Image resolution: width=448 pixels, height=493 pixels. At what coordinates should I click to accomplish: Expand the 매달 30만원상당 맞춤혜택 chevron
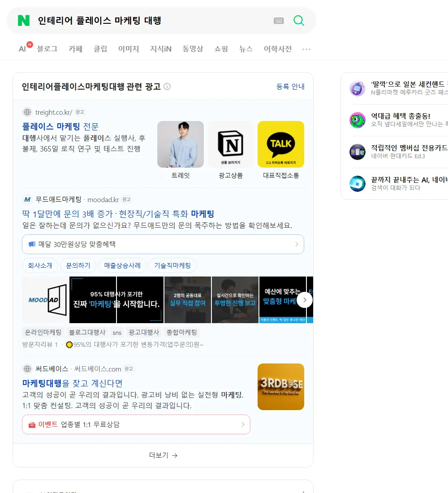(x=297, y=244)
